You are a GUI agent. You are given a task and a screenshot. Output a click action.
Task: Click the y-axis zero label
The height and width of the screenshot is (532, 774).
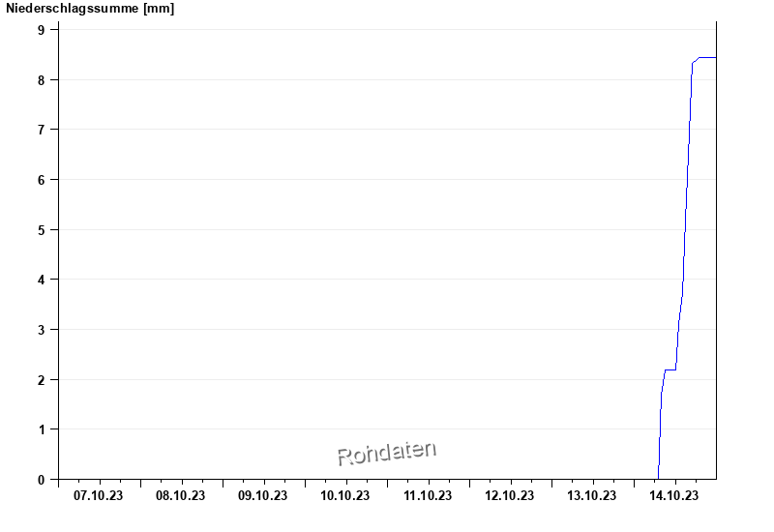(x=42, y=480)
